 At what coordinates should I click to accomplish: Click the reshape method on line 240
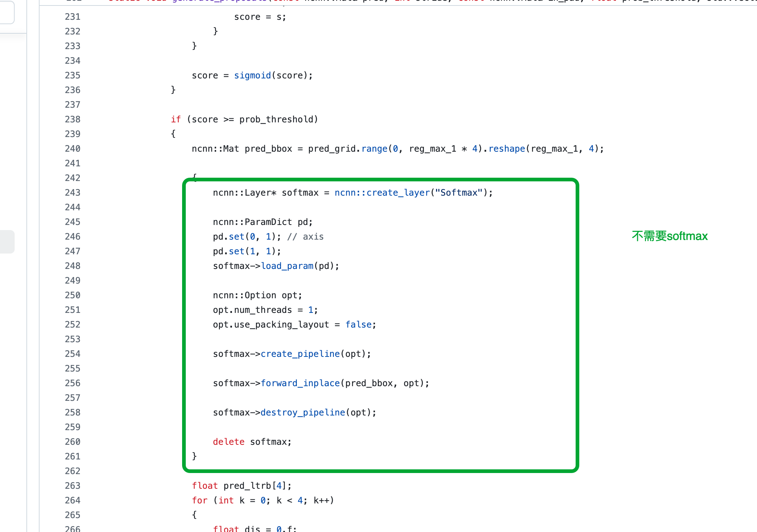507,149
